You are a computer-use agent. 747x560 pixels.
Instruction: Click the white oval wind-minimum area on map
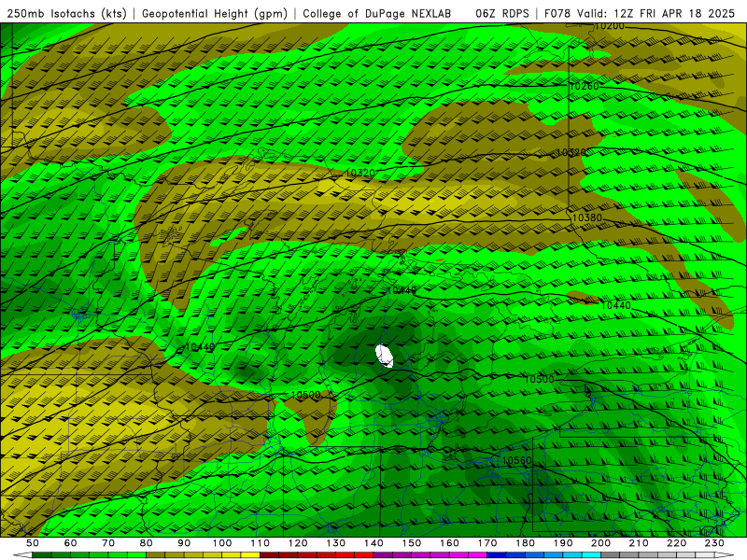click(384, 356)
